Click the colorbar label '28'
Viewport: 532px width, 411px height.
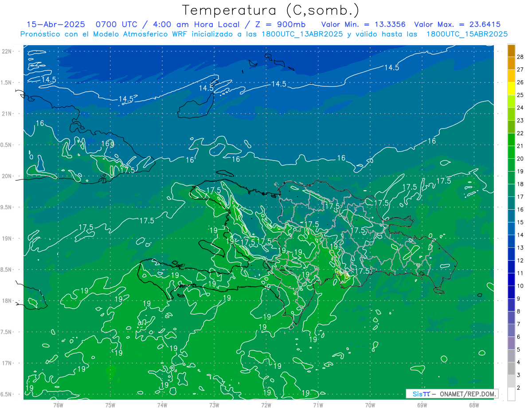(x=520, y=57)
